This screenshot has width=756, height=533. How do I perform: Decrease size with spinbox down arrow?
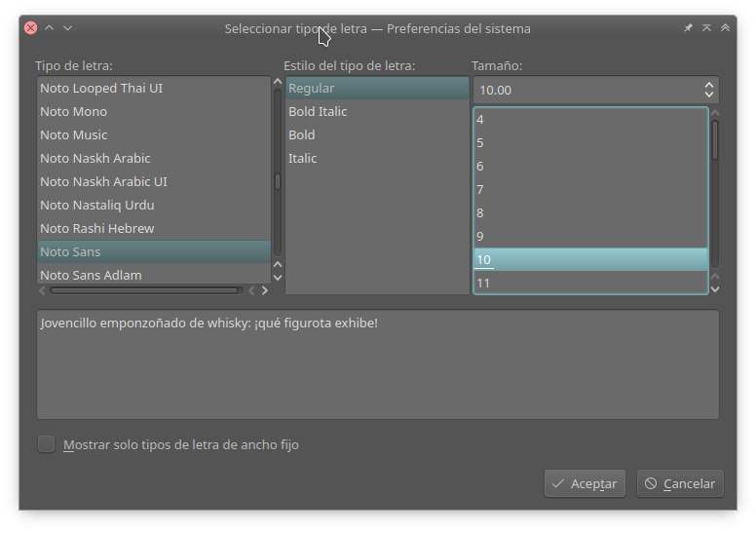pos(709,95)
